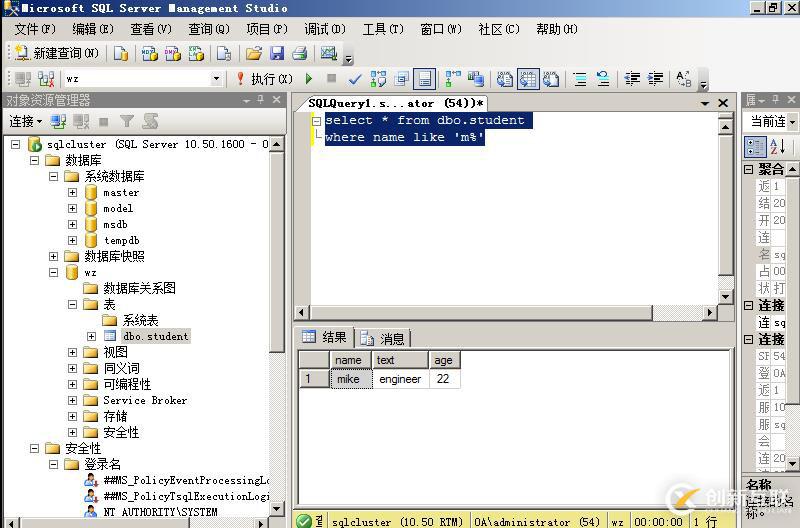Image resolution: width=800 pixels, height=528 pixels.
Task: Open the View (查看) menu
Action: point(151,29)
